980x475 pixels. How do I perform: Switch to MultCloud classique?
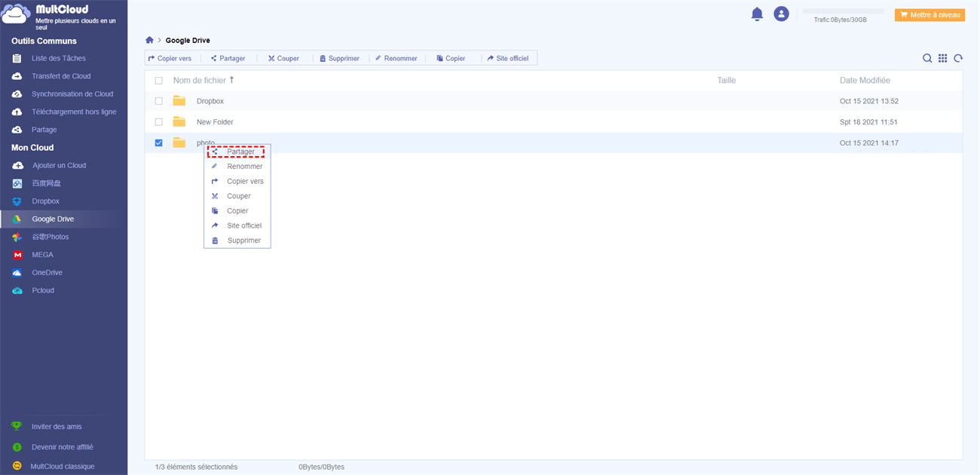pyautogui.click(x=63, y=466)
